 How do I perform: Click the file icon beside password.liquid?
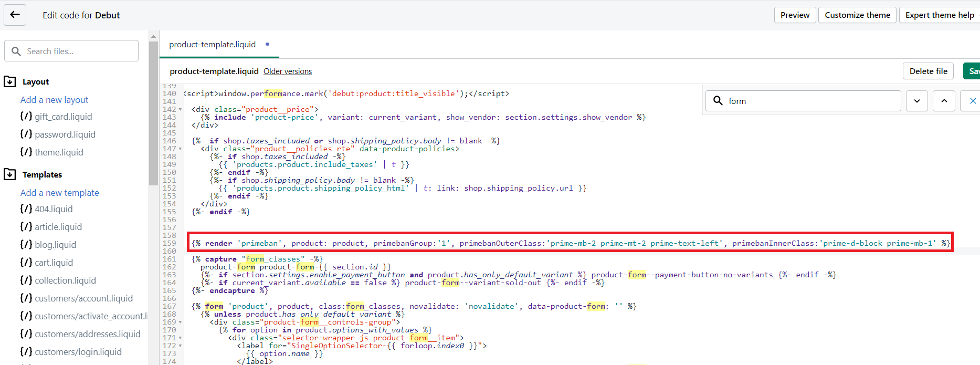pos(26,134)
